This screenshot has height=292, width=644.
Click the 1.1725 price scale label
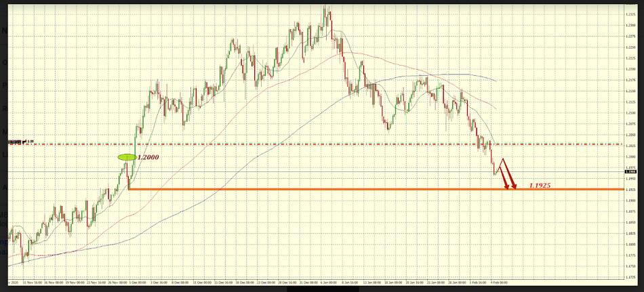point(631,277)
